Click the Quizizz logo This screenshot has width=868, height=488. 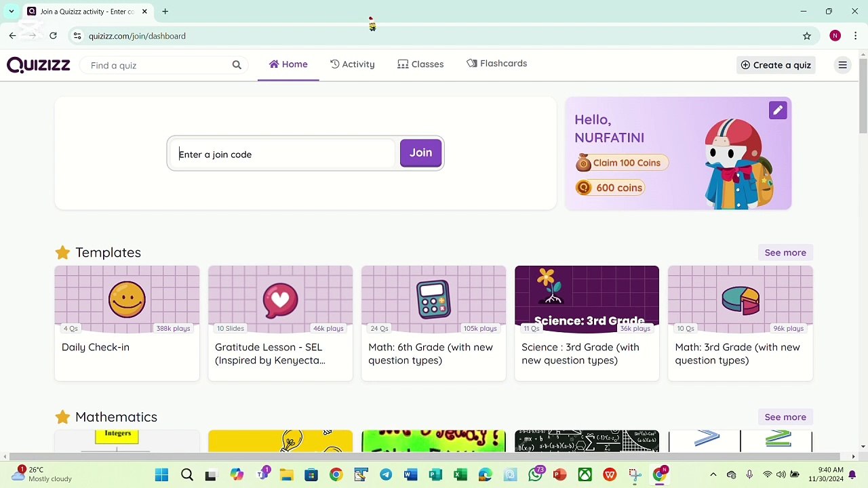point(39,65)
